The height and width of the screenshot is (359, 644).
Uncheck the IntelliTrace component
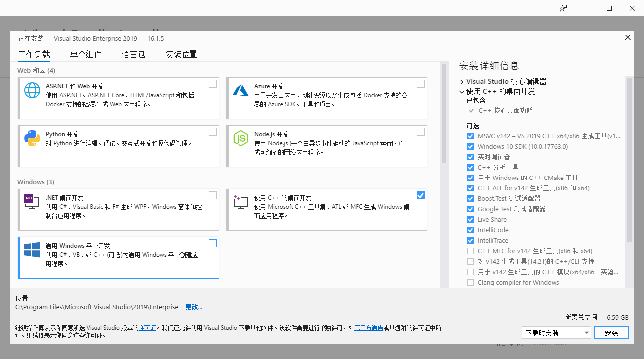click(470, 240)
